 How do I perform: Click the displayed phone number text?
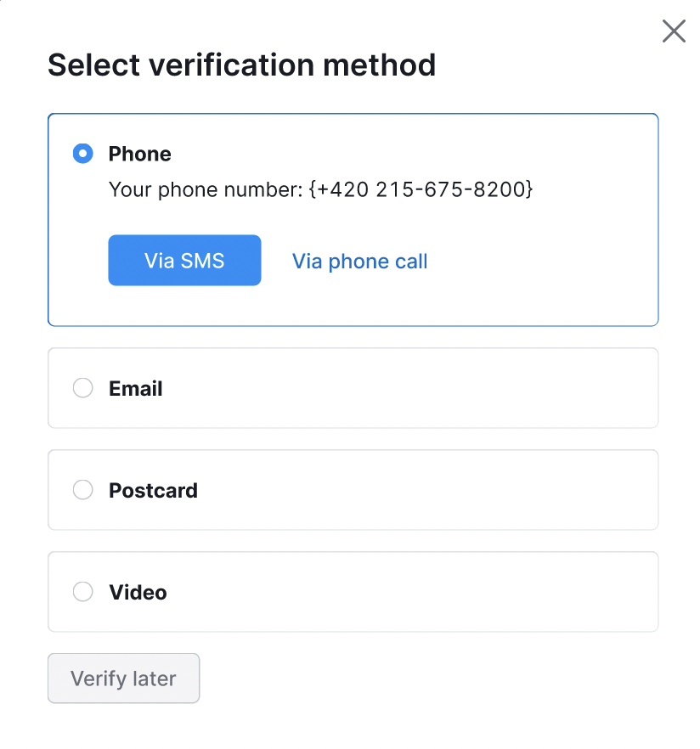320,189
